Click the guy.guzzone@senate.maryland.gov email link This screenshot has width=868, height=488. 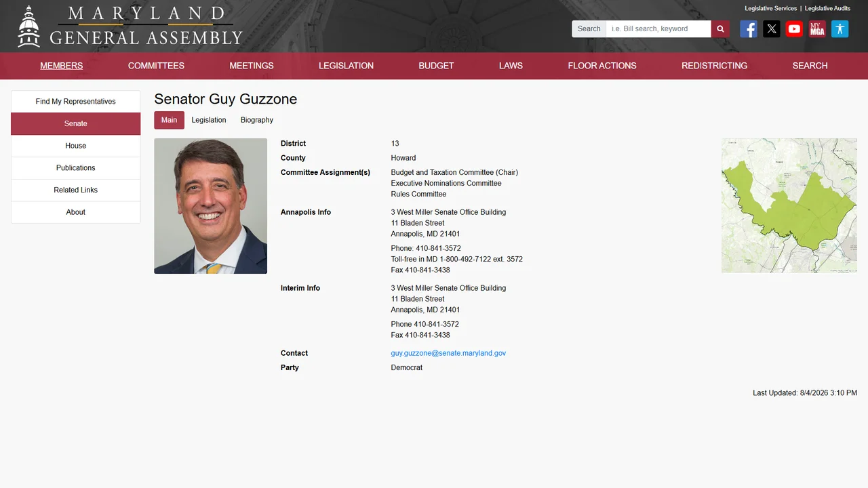click(x=448, y=353)
